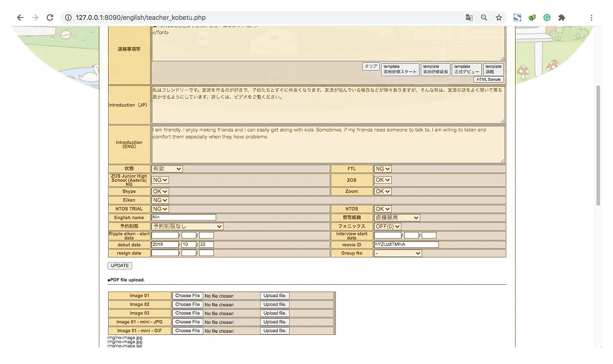The width and height of the screenshot is (613, 364).
Task: Click the Google Translate icon in address bar
Action: [469, 18]
